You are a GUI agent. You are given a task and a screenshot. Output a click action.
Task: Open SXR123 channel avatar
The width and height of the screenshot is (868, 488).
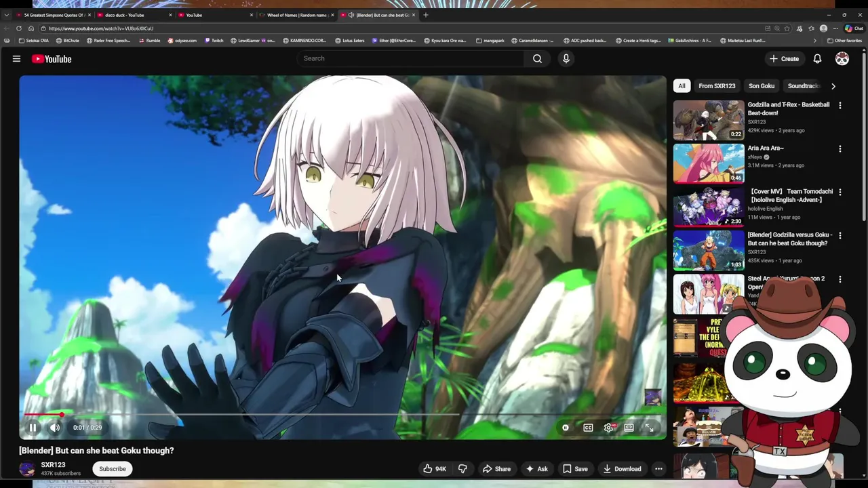point(27,469)
